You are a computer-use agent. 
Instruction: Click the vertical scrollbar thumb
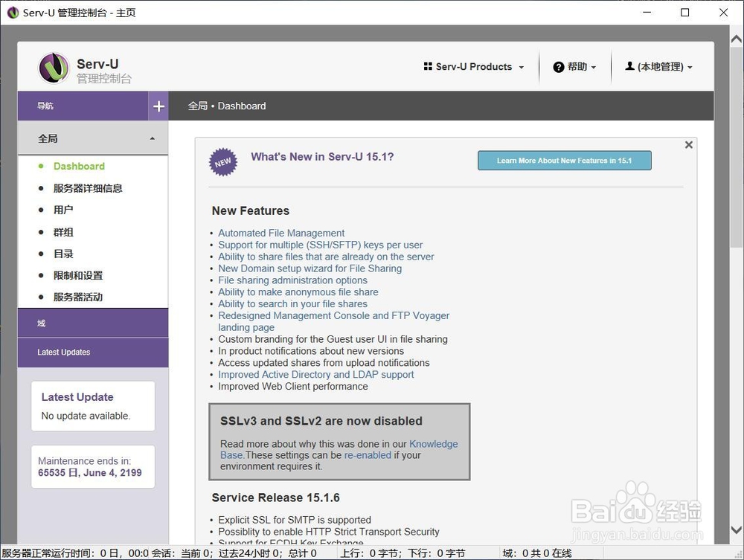(x=737, y=147)
